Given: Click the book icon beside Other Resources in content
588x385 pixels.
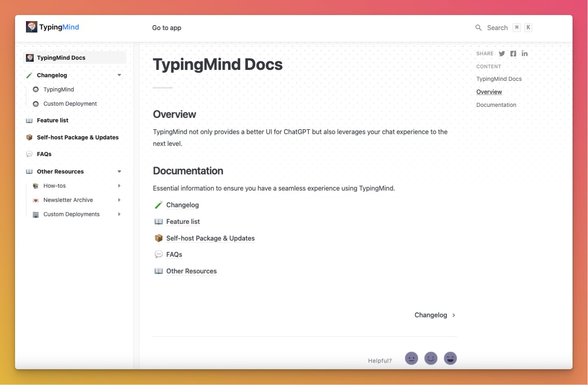Looking at the screenshot, I should pos(158,271).
